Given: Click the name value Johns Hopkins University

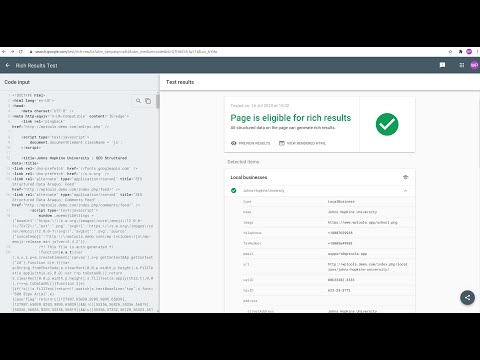Looking at the screenshot, I should pos(352,212).
